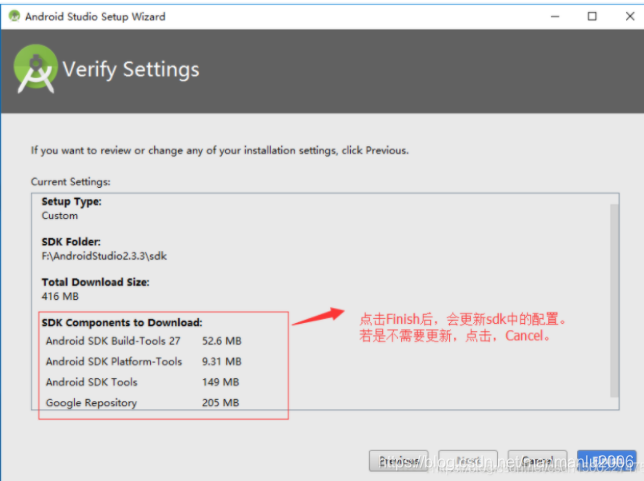The height and width of the screenshot is (481, 644).
Task: Click the 'SDK Folder:' heading
Action: [71, 242]
